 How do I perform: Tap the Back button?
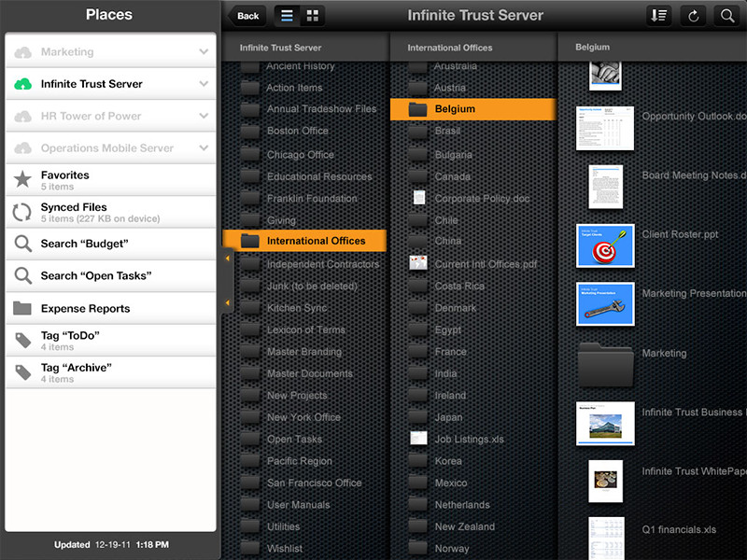[247, 16]
